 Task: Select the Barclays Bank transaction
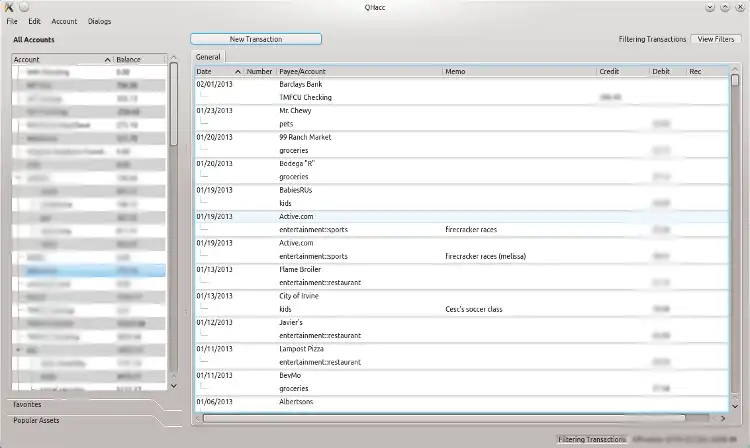click(x=462, y=84)
